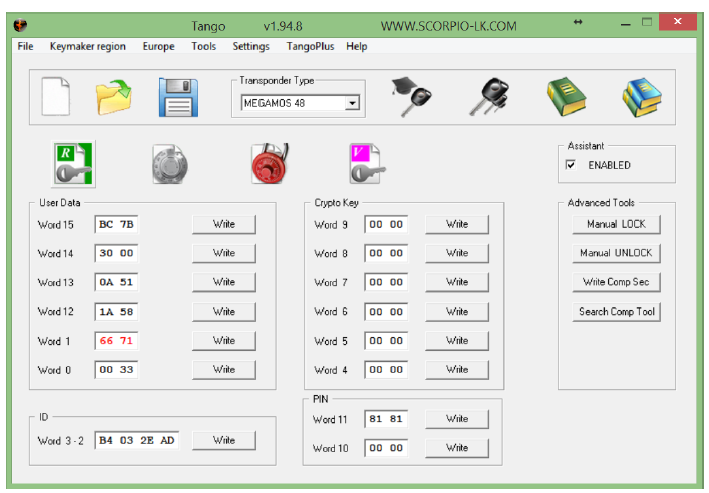Open the Europe menu
Viewport: 709px width, 493px height.
(x=158, y=46)
